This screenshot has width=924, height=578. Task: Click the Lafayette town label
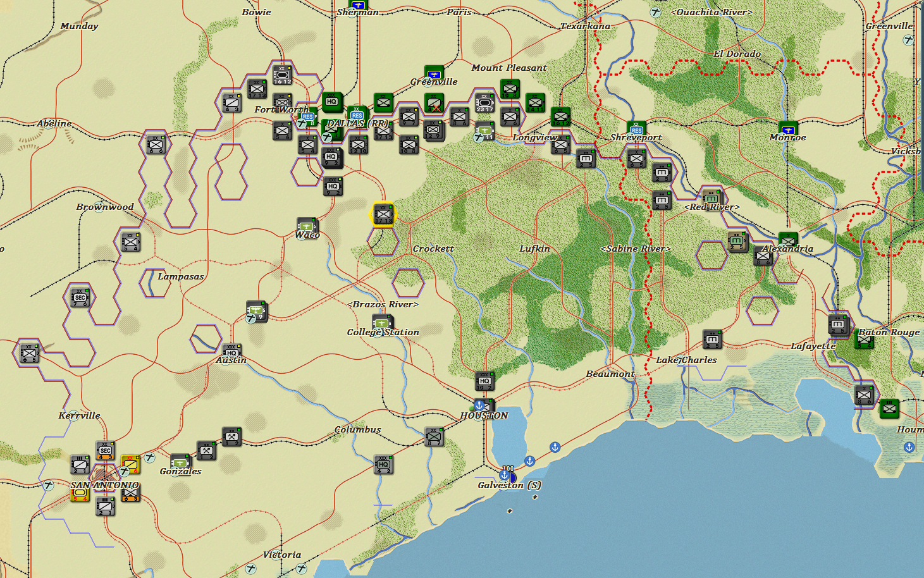tap(813, 346)
